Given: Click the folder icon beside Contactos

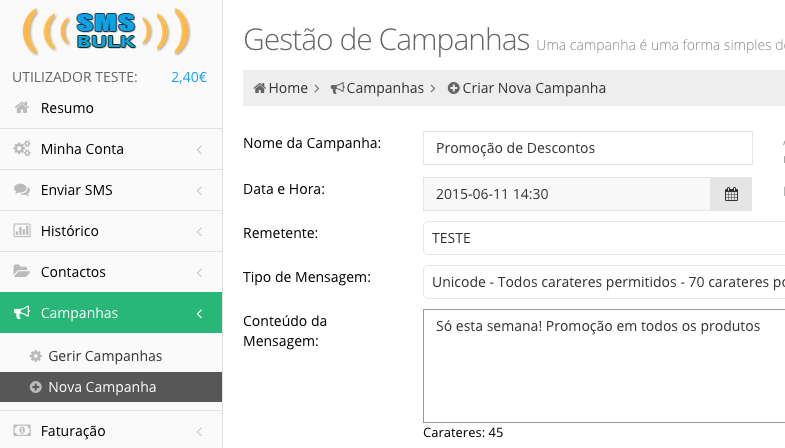Looking at the screenshot, I should 22,271.
